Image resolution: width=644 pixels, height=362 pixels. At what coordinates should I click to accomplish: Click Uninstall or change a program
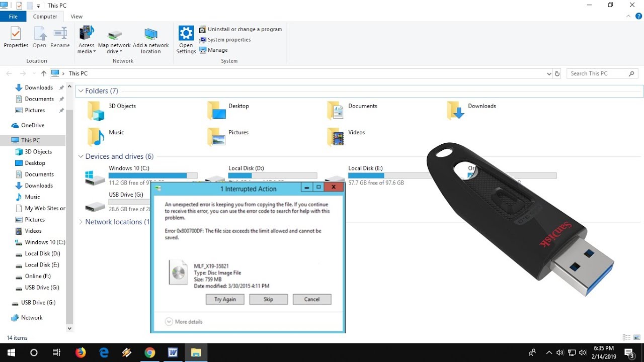240,29
